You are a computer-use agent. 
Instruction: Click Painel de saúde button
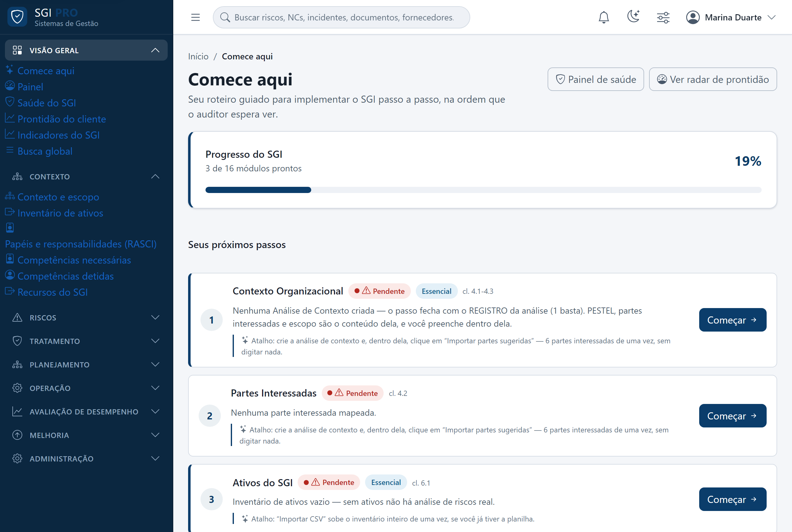click(x=596, y=79)
